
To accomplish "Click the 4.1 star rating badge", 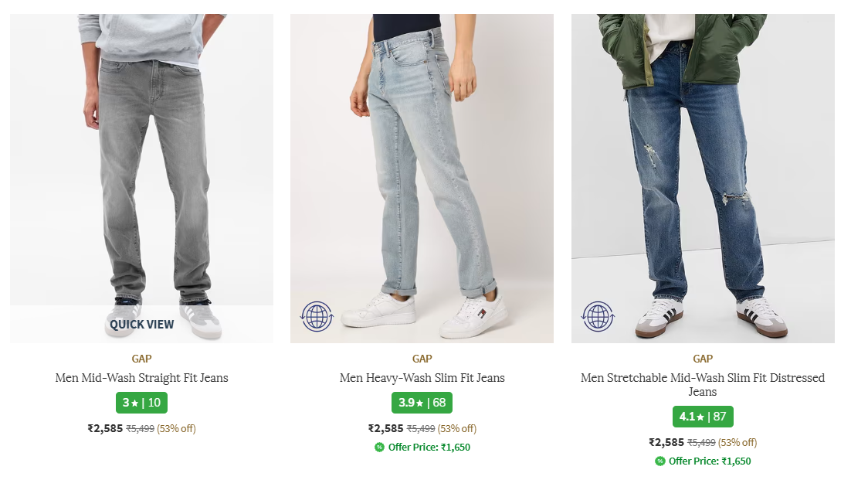I will coord(703,417).
